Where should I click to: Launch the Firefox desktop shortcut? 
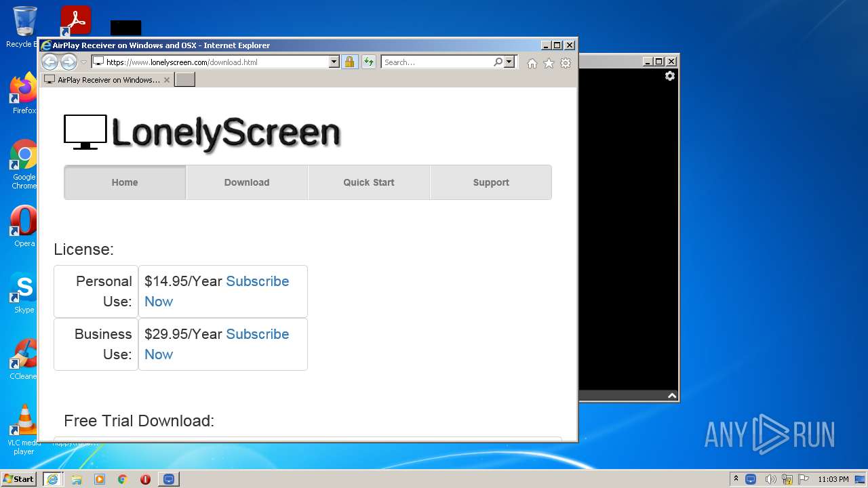(x=24, y=93)
